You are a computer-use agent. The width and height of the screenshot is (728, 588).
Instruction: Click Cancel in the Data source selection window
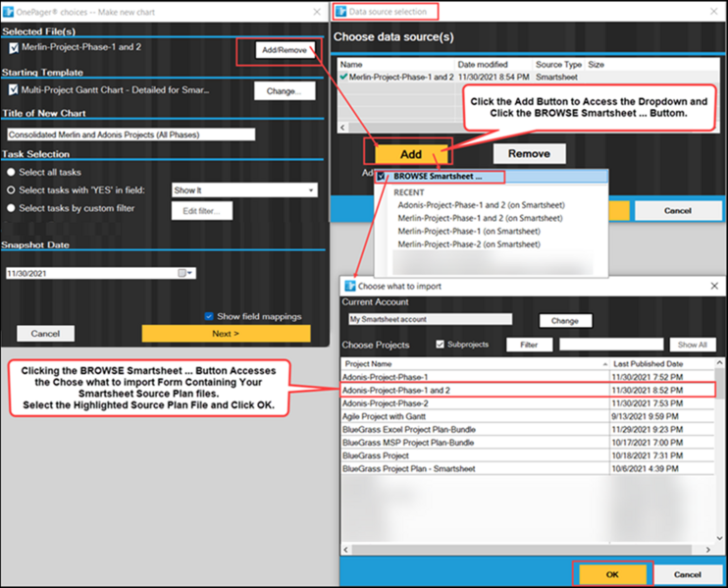coord(678,211)
